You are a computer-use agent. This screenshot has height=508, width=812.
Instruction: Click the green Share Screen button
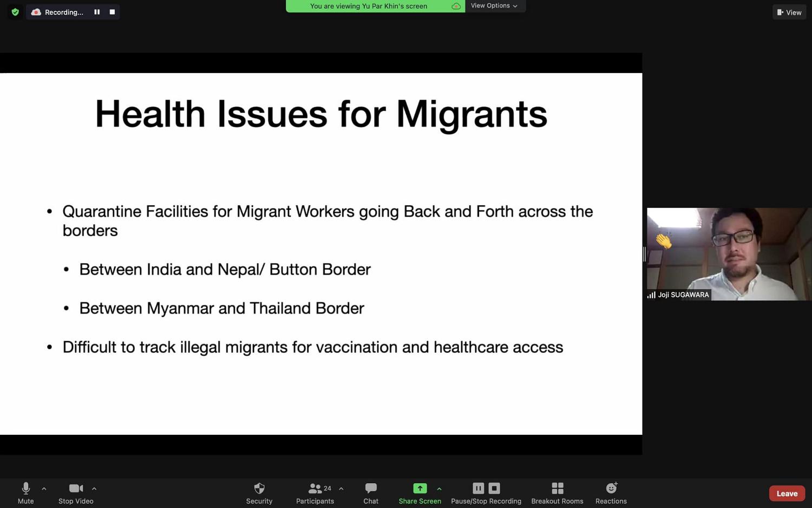[x=420, y=493]
